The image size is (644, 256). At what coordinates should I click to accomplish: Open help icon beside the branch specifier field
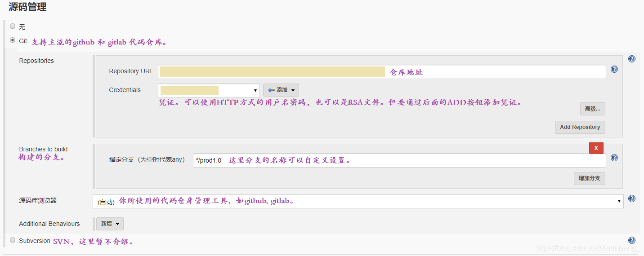[614, 158]
